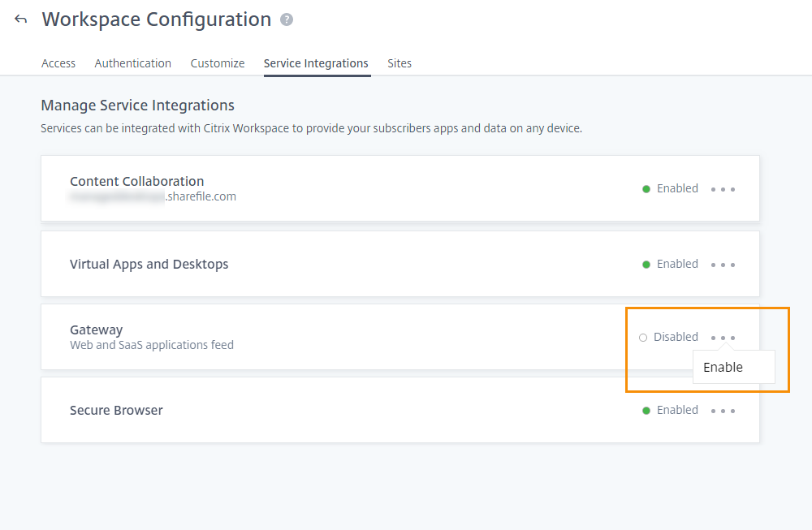
Task: Click the Secure Browser service name
Action: [x=116, y=410]
